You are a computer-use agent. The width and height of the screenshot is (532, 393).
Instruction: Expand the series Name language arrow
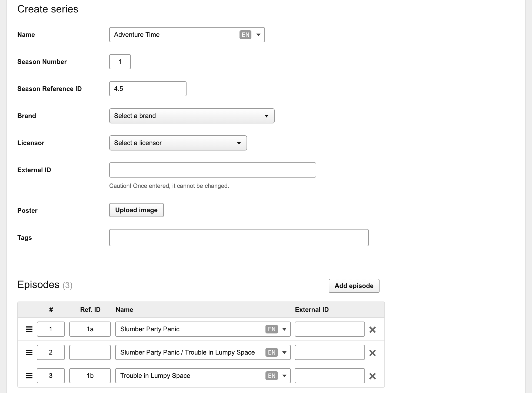pyautogui.click(x=258, y=35)
